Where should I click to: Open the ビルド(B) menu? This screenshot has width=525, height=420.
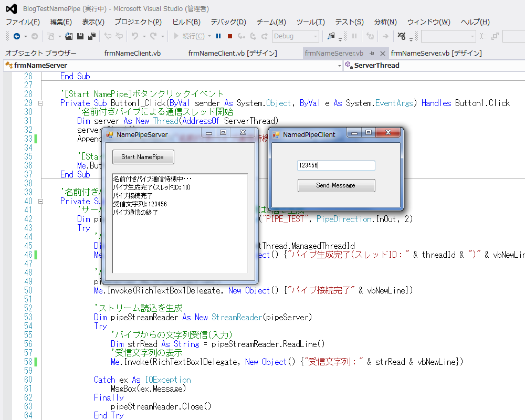(x=186, y=22)
